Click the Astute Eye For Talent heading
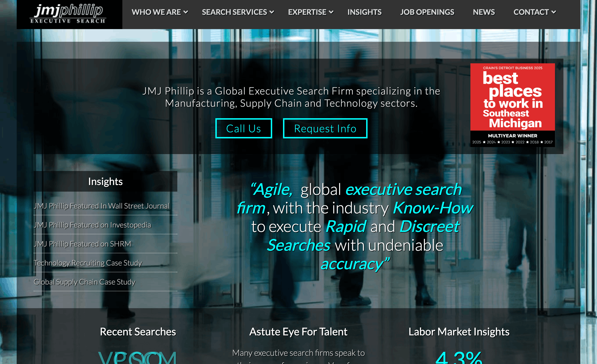This screenshot has width=597, height=364. pyautogui.click(x=298, y=332)
